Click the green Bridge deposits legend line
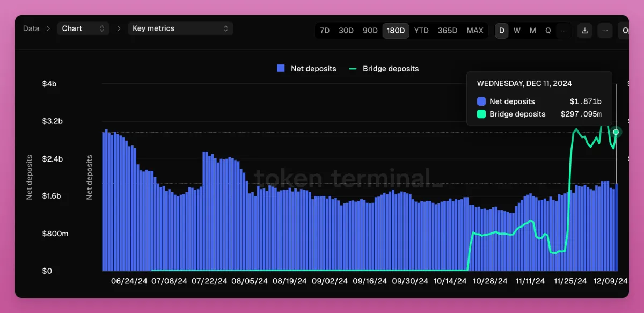Viewport: 644px width, 313px height. [x=353, y=69]
